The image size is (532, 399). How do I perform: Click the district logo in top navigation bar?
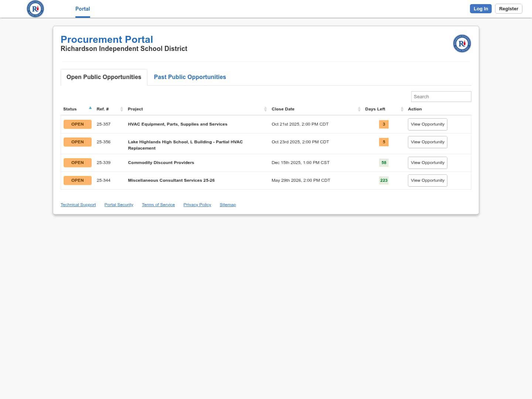tap(35, 9)
